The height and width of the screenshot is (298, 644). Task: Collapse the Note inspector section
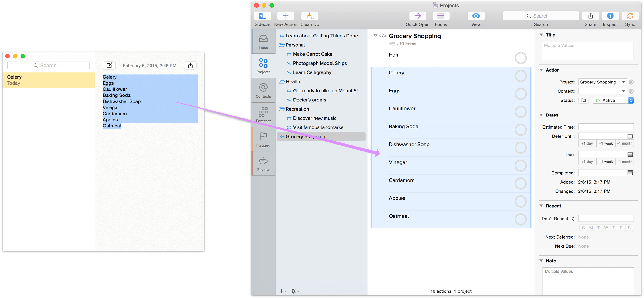pyautogui.click(x=541, y=261)
